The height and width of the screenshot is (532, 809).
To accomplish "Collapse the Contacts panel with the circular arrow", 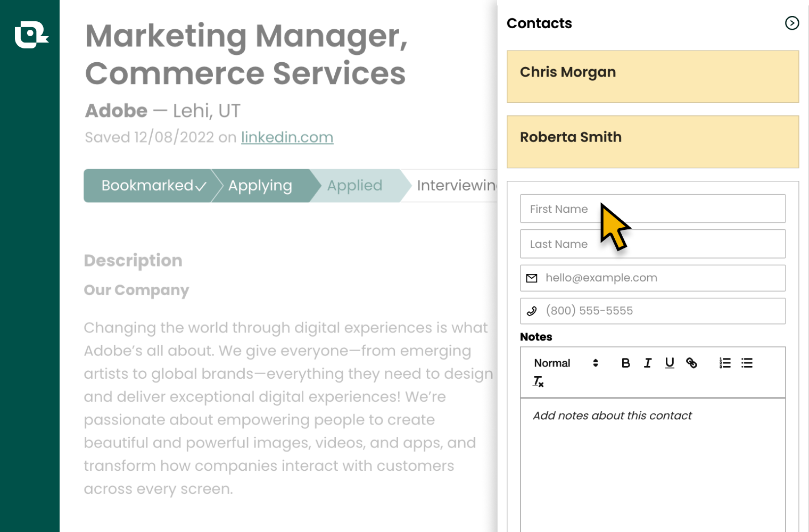I will tap(792, 23).
